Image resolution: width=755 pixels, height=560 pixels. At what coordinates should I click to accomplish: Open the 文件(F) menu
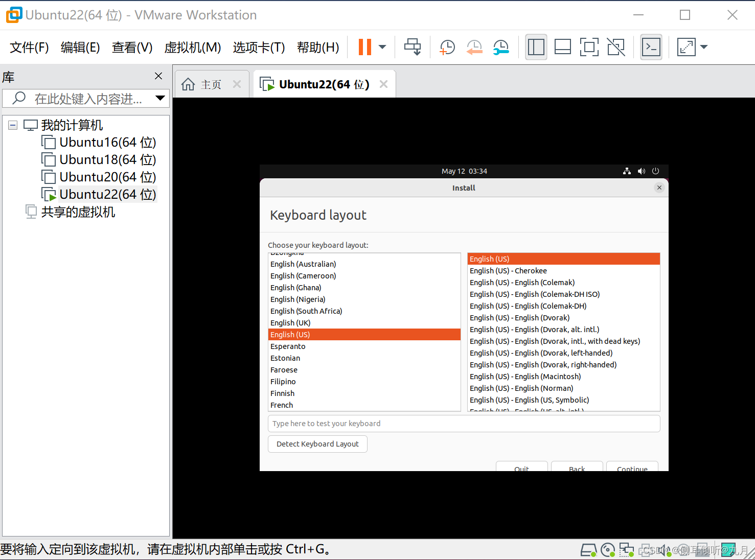point(30,48)
